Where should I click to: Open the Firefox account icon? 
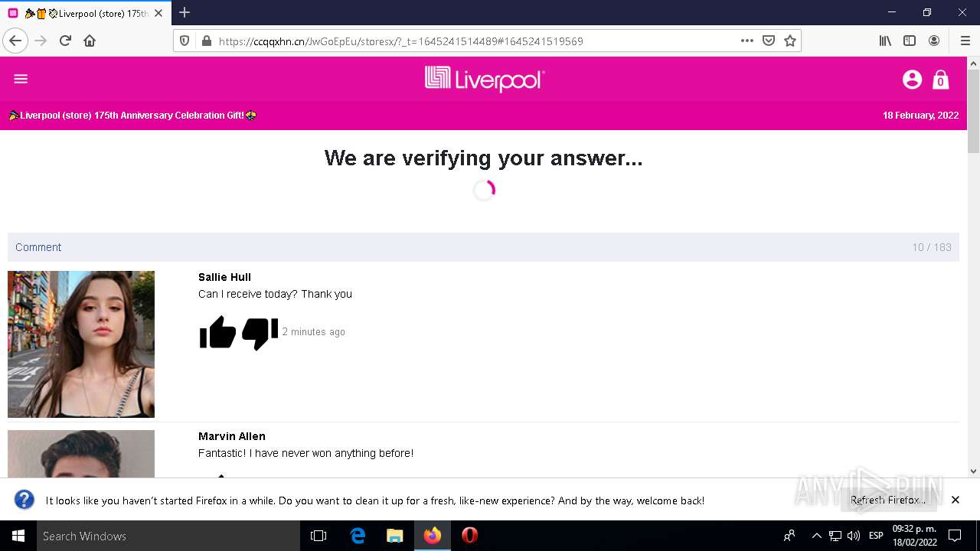(934, 41)
